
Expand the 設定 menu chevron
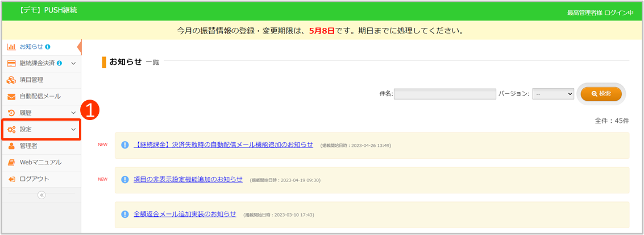click(x=73, y=130)
